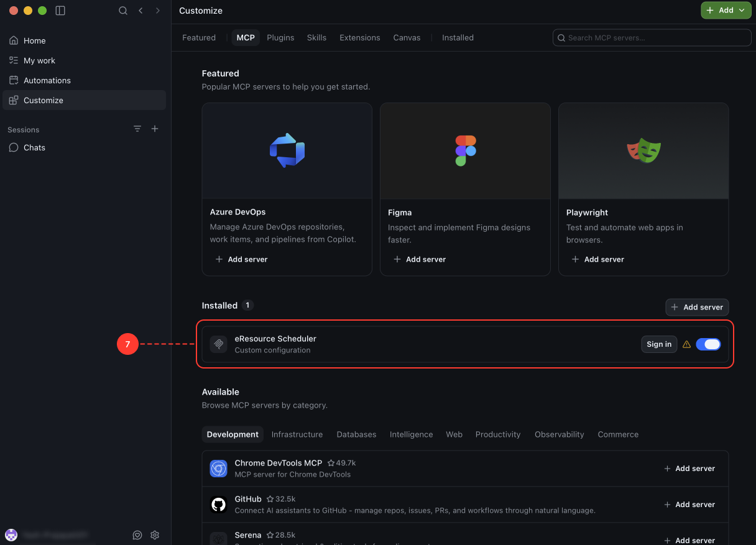Screen dimensions: 756x545
Task: Focus the Search MCP servers field
Action: tap(652, 37)
